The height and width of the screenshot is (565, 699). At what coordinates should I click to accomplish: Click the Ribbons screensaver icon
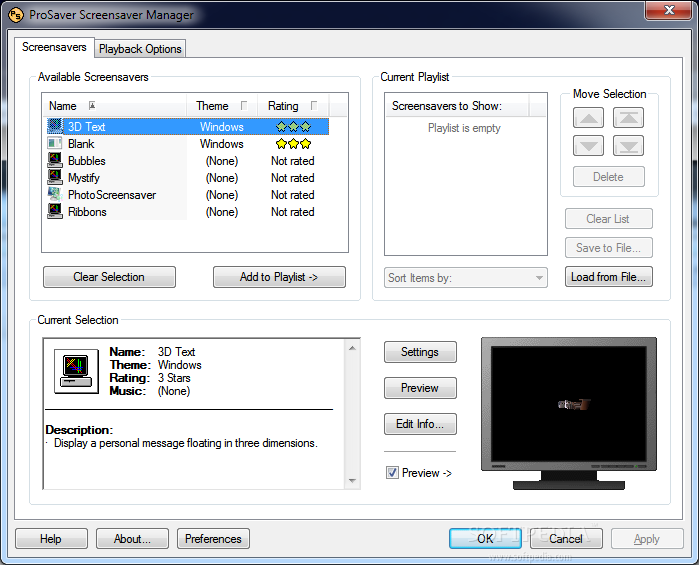click(55, 211)
